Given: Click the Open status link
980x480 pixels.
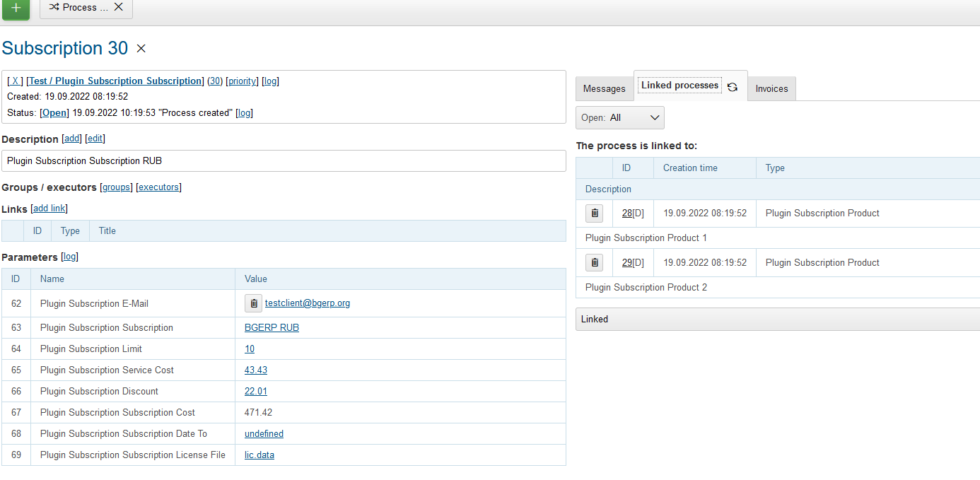Looking at the screenshot, I should point(54,113).
